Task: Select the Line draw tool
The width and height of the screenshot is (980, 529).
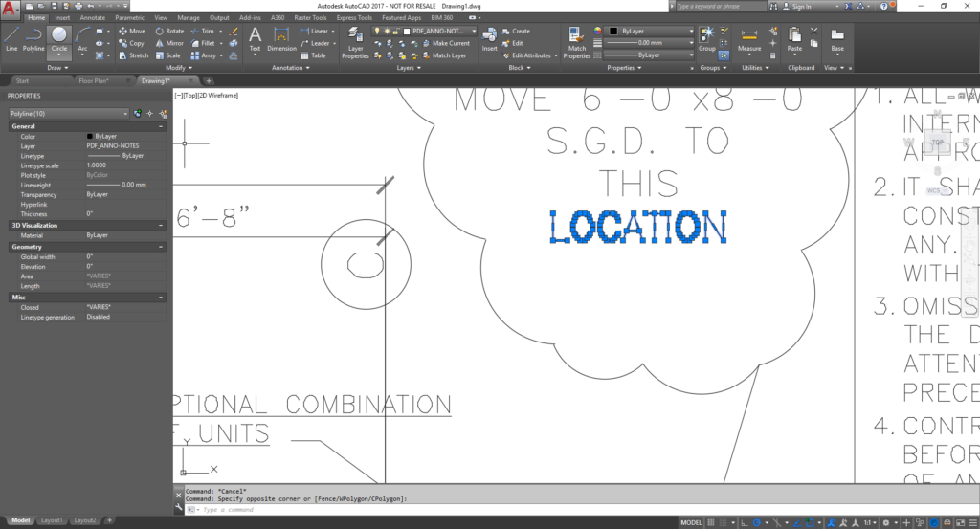Action: [11, 38]
